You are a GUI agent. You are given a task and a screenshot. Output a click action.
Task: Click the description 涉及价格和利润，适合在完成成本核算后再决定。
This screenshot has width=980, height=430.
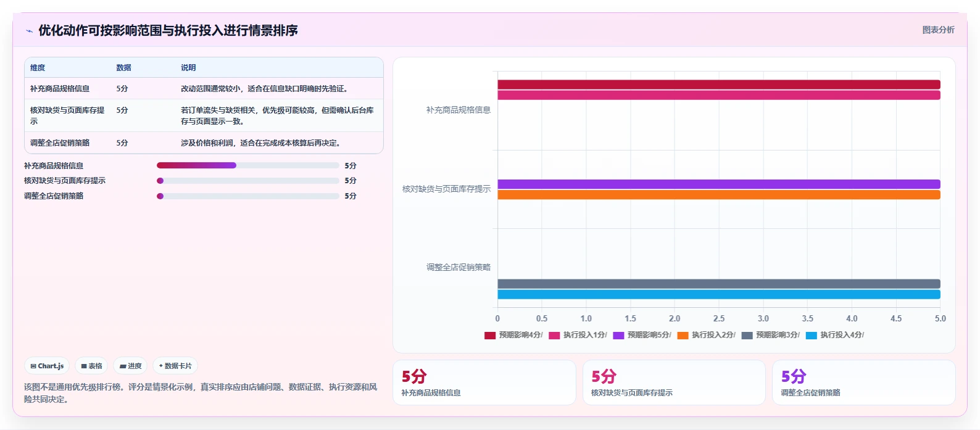click(x=262, y=143)
